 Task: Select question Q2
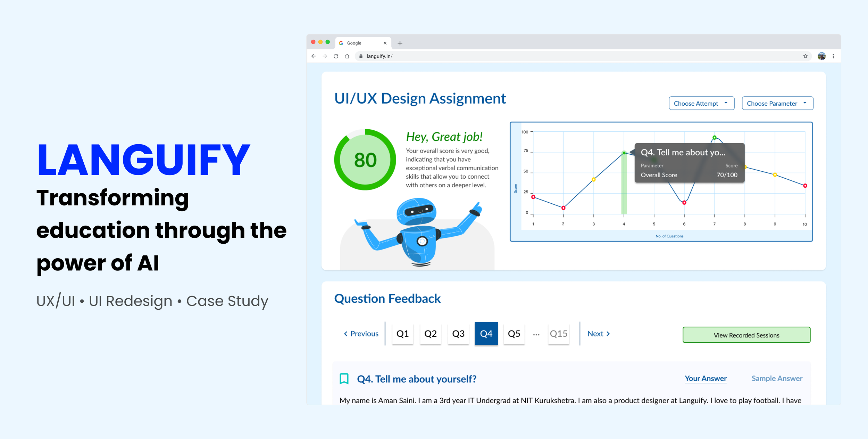point(431,334)
